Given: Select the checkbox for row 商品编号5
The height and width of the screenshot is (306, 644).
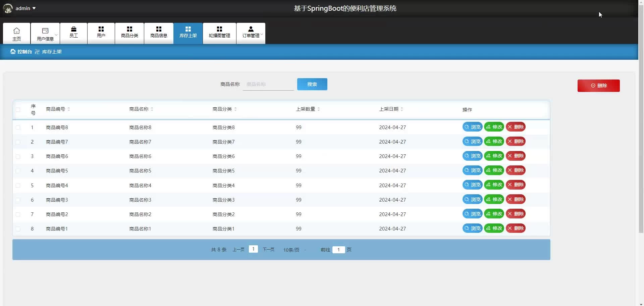Looking at the screenshot, I should (18, 171).
